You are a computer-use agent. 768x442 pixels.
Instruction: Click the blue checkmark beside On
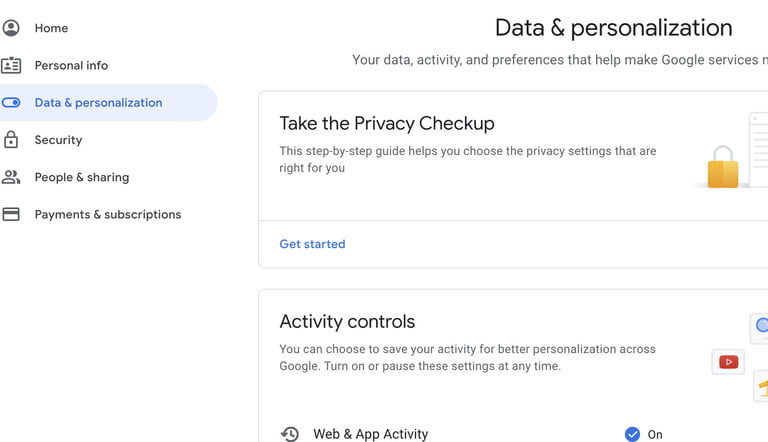[632, 434]
